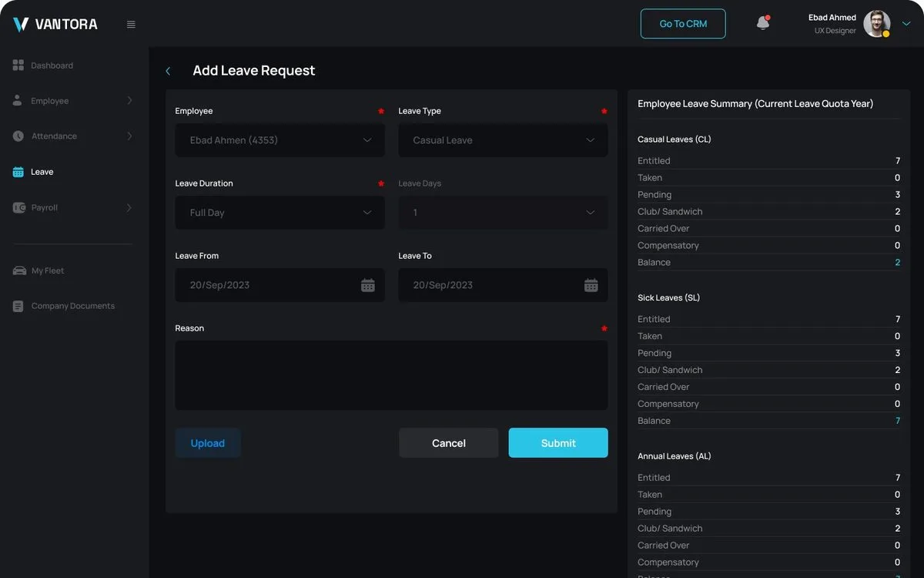The height and width of the screenshot is (578, 924).
Task: Open Company Documents in the sidebar
Action: pos(74,306)
